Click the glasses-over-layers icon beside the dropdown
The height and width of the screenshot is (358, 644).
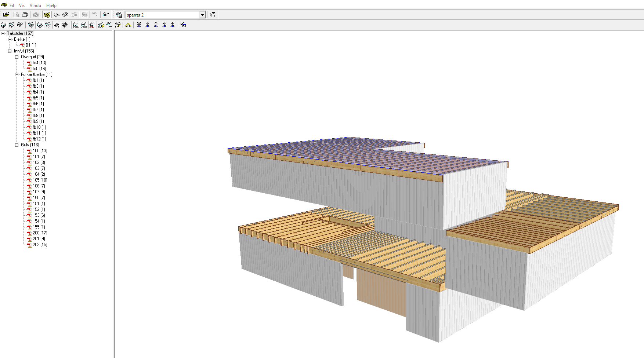point(119,15)
